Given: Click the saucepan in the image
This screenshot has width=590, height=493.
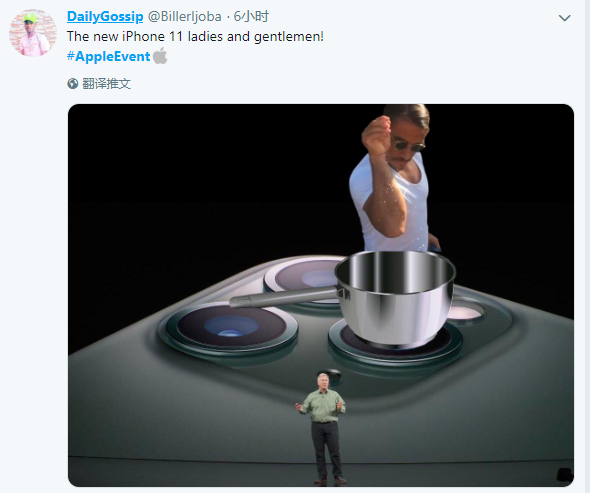Looking at the screenshot, I should coord(395,298).
